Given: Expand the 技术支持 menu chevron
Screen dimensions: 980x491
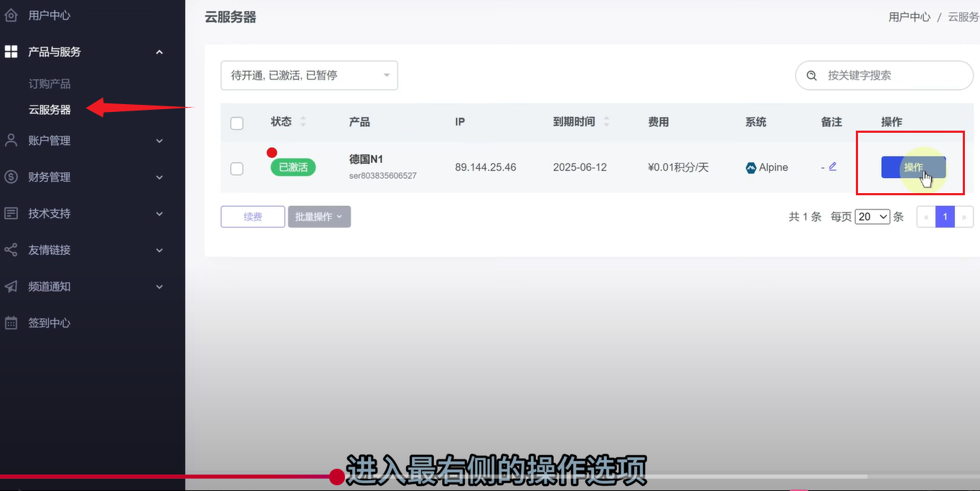Looking at the screenshot, I should click(x=159, y=214).
